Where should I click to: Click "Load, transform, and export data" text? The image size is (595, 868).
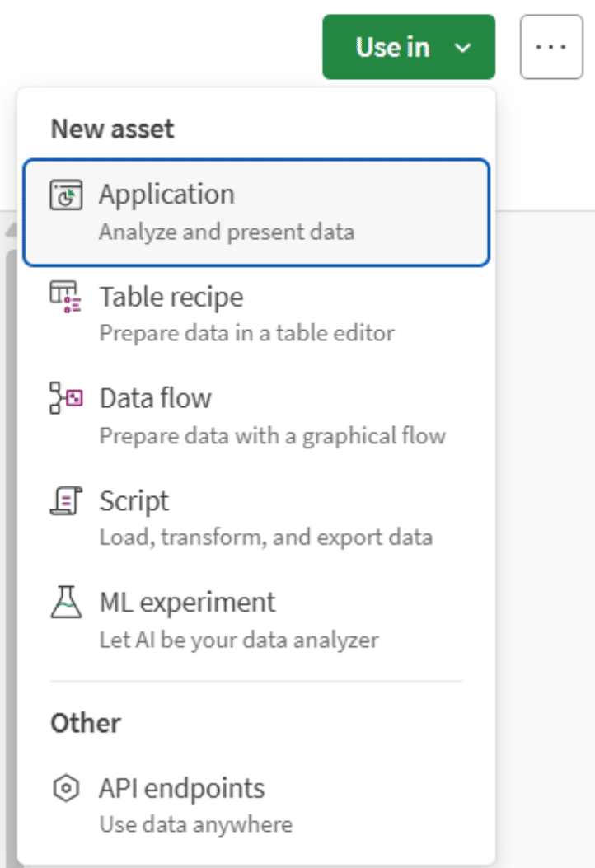click(266, 537)
